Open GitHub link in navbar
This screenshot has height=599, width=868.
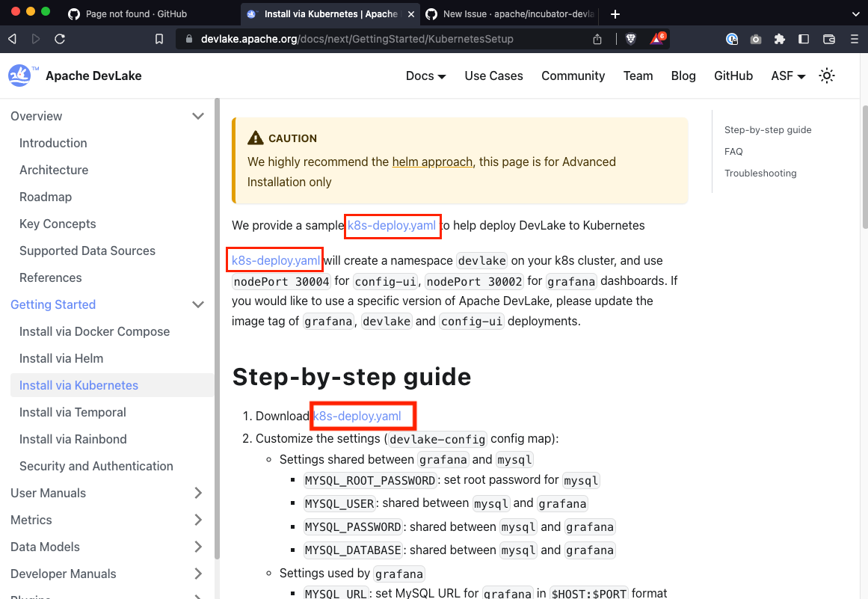[733, 76]
